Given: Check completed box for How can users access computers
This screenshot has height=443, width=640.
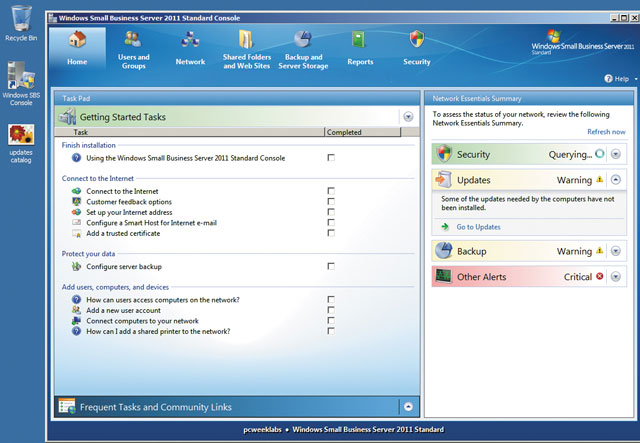Looking at the screenshot, I should [x=331, y=299].
